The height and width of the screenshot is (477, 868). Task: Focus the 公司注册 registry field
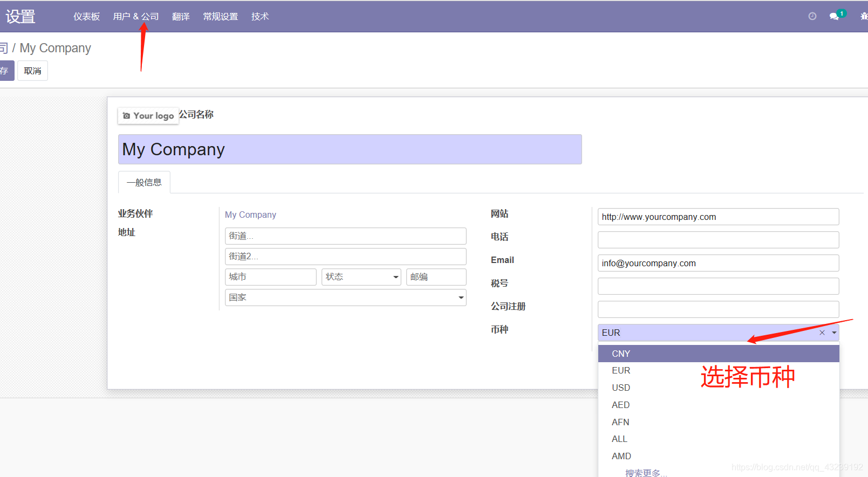point(719,309)
